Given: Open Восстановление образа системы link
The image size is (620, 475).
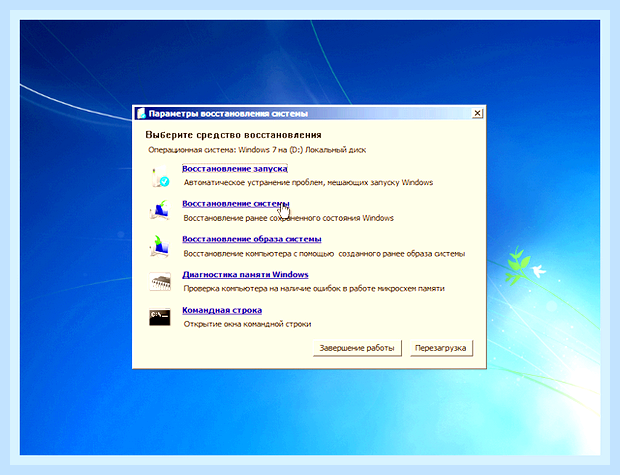Looking at the screenshot, I should (251, 239).
